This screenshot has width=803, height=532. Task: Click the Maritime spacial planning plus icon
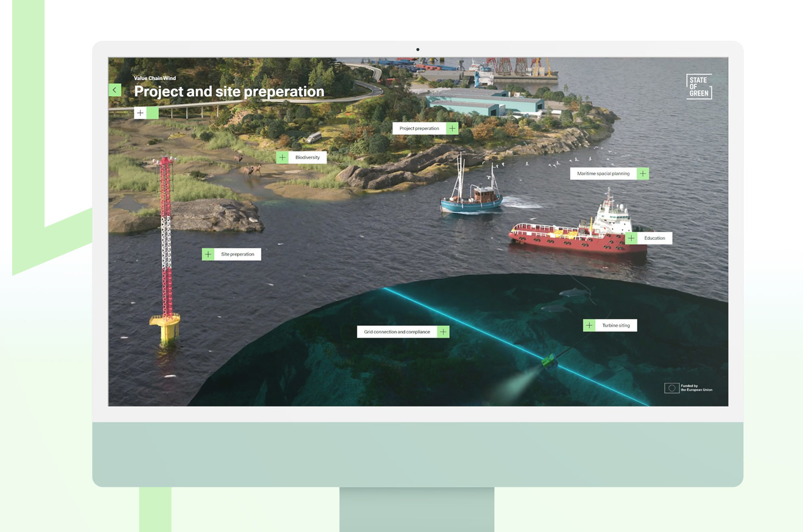pos(644,173)
